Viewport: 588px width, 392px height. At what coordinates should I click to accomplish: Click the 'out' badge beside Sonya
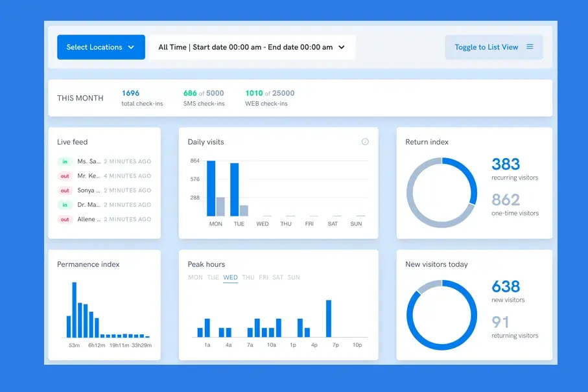65,190
